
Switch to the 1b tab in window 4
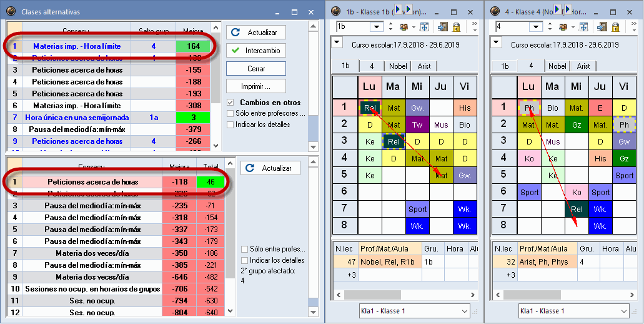pyautogui.click(x=504, y=66)
